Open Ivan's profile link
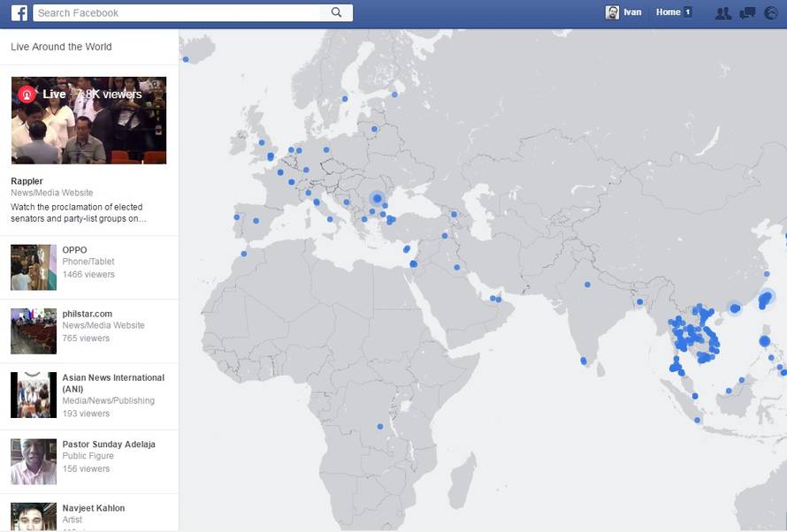The image size is (787, 532). point(632,12)
